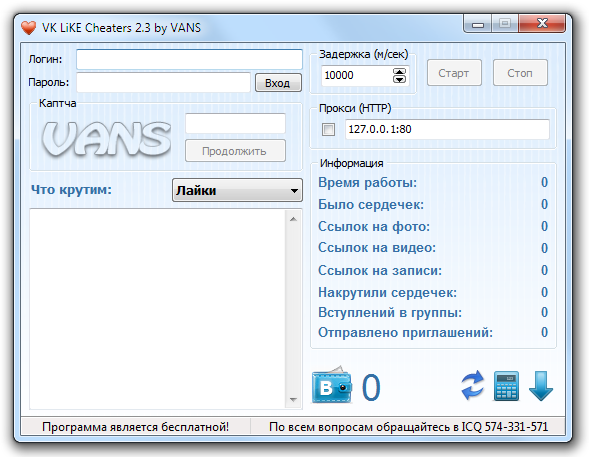This screenshot has width=589, height=457.
Task: Minimize the VK LiKE Cheaters window
Action: tap(478, 24)
